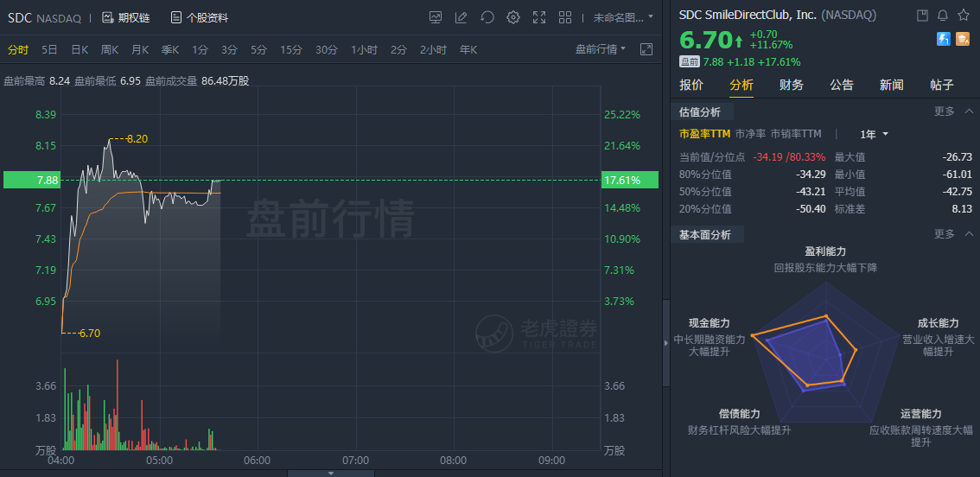Screen dimensions: 980x477
Task: Click the 现金能力 radar label
Action: (710, 323)
